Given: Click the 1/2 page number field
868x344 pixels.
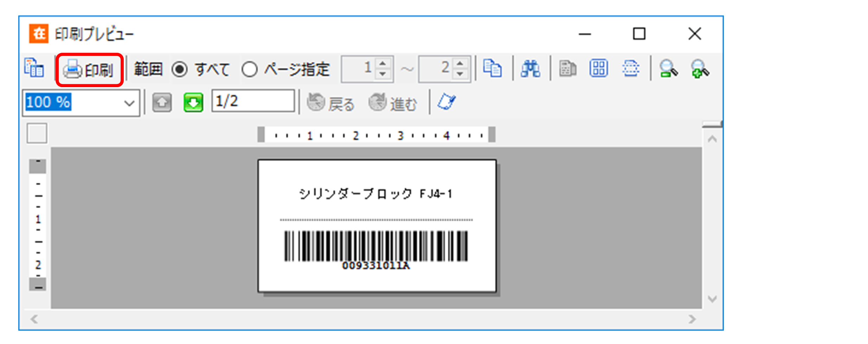Looking at the screenshot, I should pos(253,102).
